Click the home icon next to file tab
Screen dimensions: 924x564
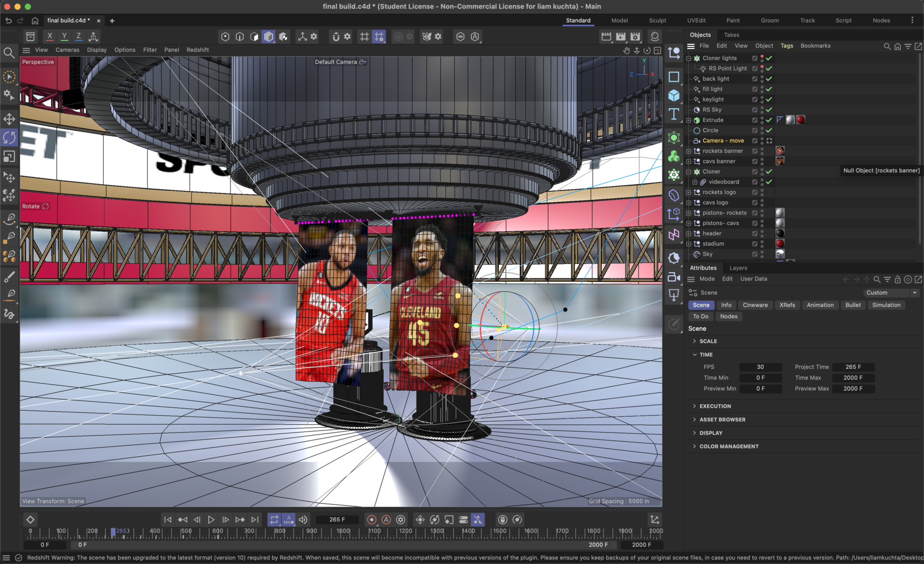pyautogui.click(x=35, y=21)
